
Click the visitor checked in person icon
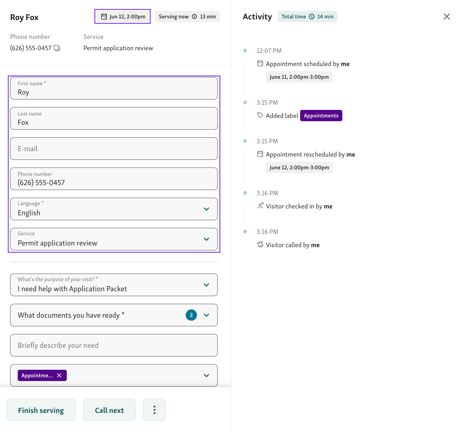click(x=260, y=206)
